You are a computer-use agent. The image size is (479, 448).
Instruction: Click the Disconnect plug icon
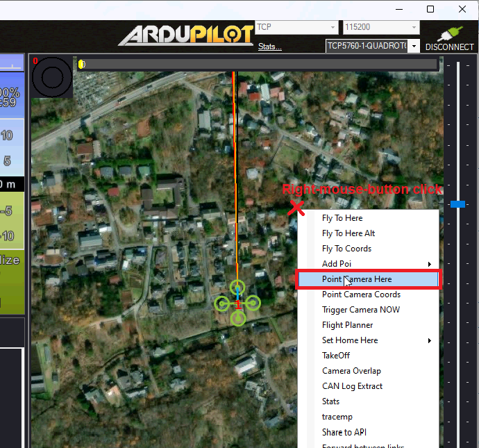(450, 35)
